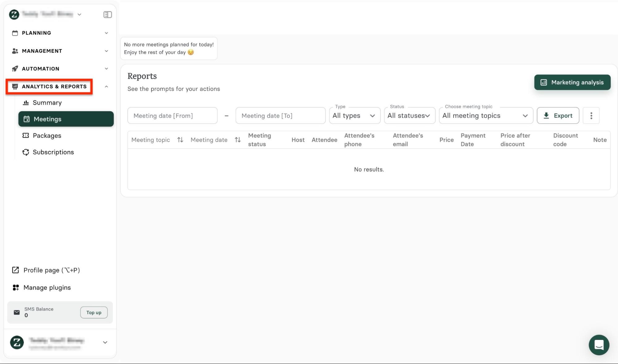618x364 pixels.
Task: Select the Subscriptions refresh icon
Action: [26, 152]
